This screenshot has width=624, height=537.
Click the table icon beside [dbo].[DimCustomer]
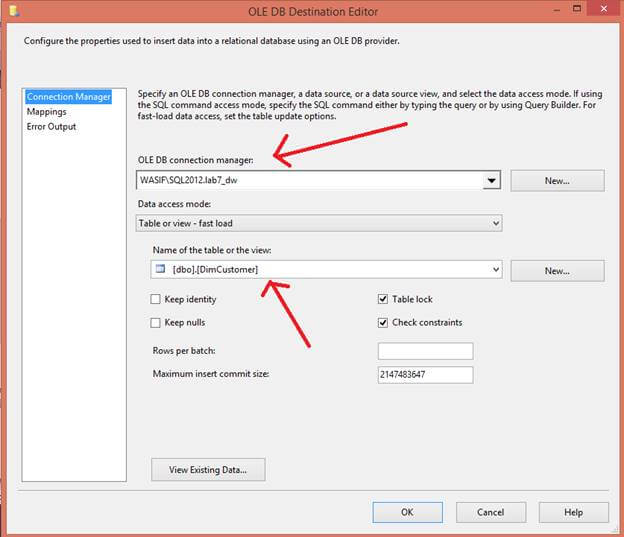(160, 269)
